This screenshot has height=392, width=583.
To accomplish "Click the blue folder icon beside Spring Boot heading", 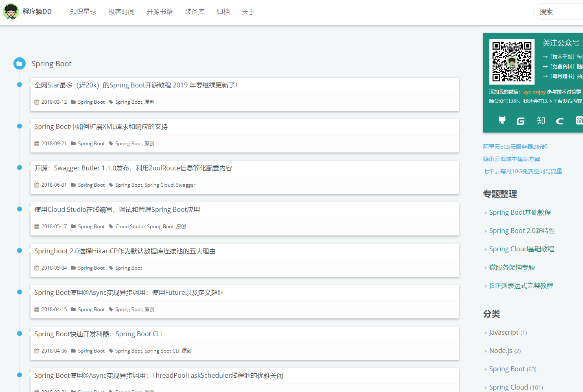I will (19, 63).
